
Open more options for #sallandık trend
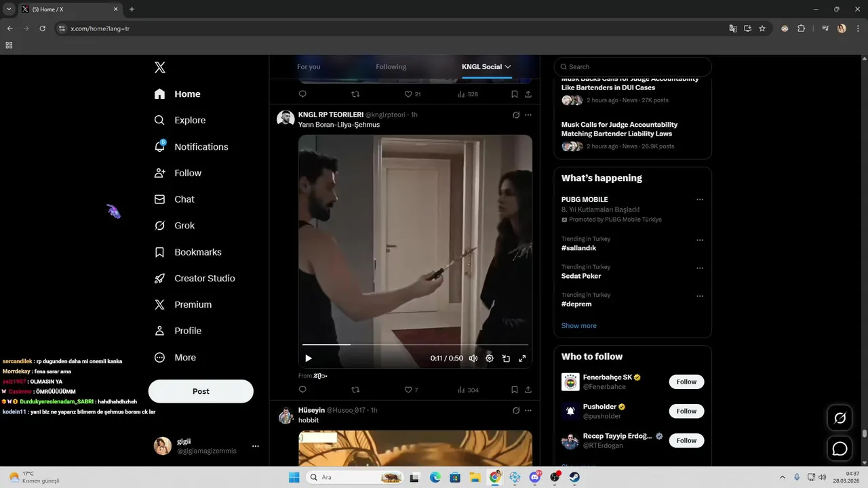(700, 240)
